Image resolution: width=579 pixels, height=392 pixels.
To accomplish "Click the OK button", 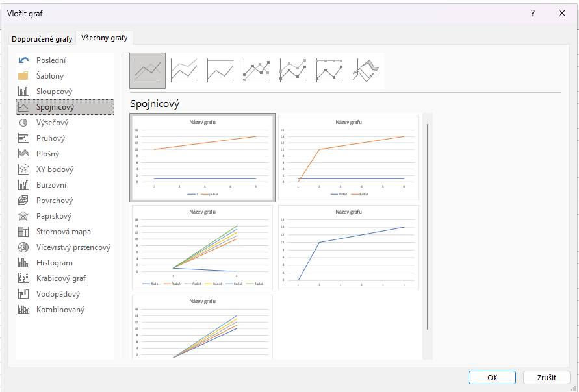I will click(x=492, y=378).
